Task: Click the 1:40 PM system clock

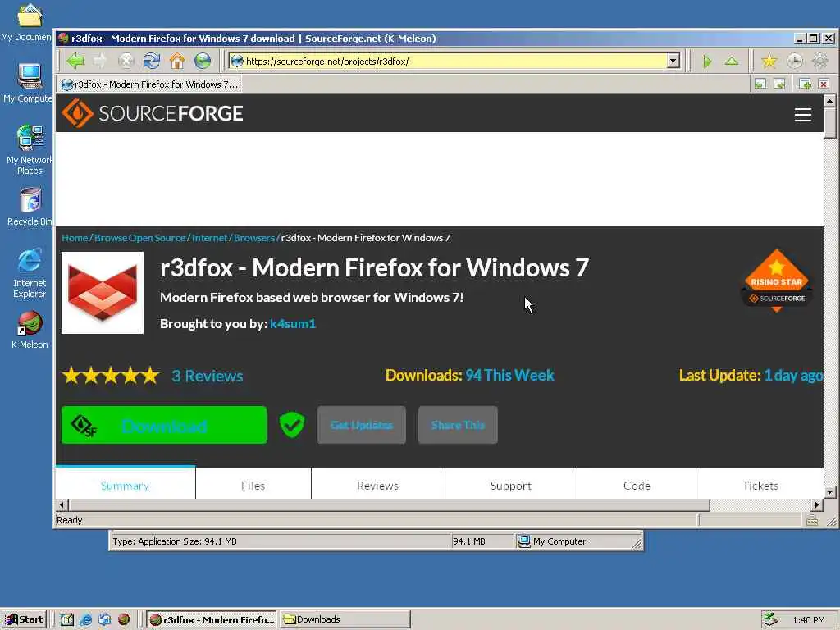Action: [x=809, y=620]
